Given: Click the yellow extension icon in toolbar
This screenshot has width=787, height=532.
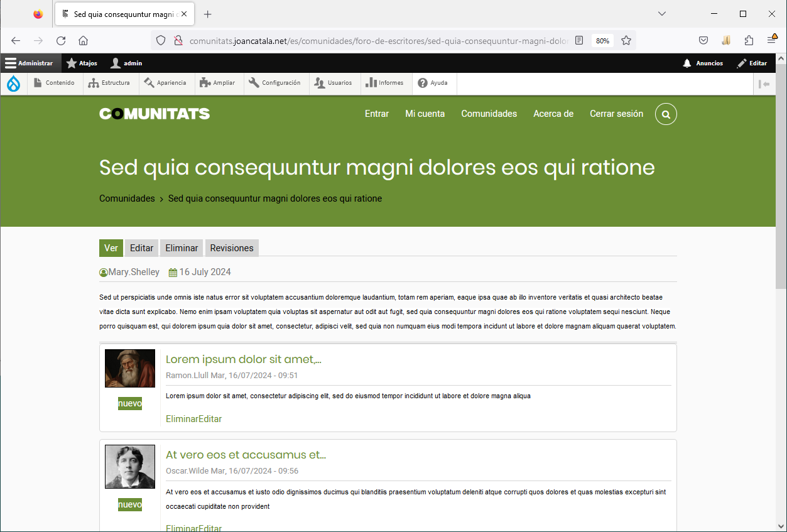Looking at the screenshot, I should click(x=726, y=40).
